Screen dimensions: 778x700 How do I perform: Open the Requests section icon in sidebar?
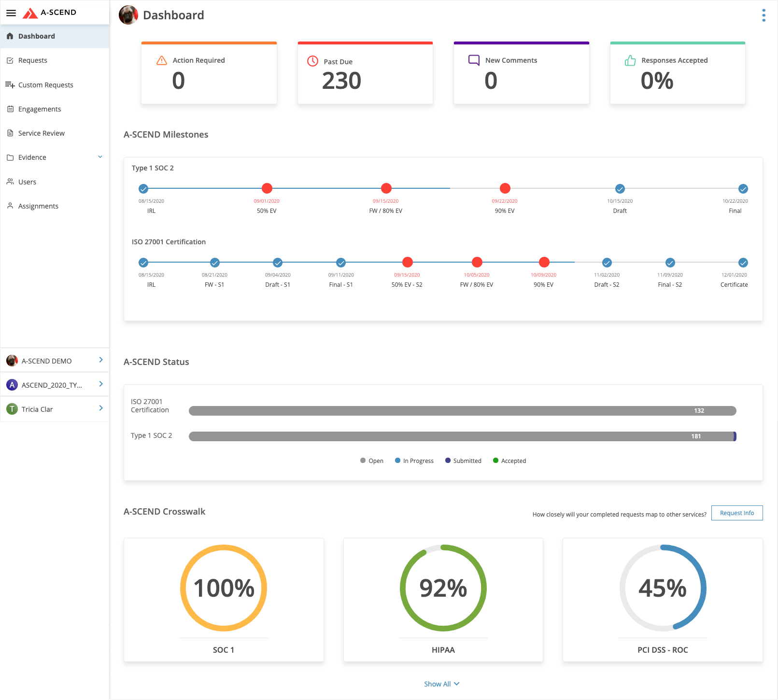[10, 60]
